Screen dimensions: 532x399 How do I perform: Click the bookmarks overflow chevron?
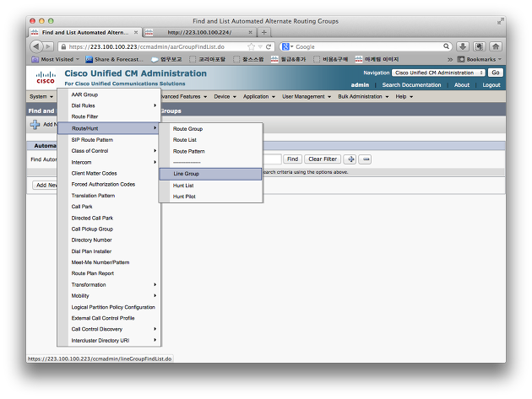tap(450, 60)
